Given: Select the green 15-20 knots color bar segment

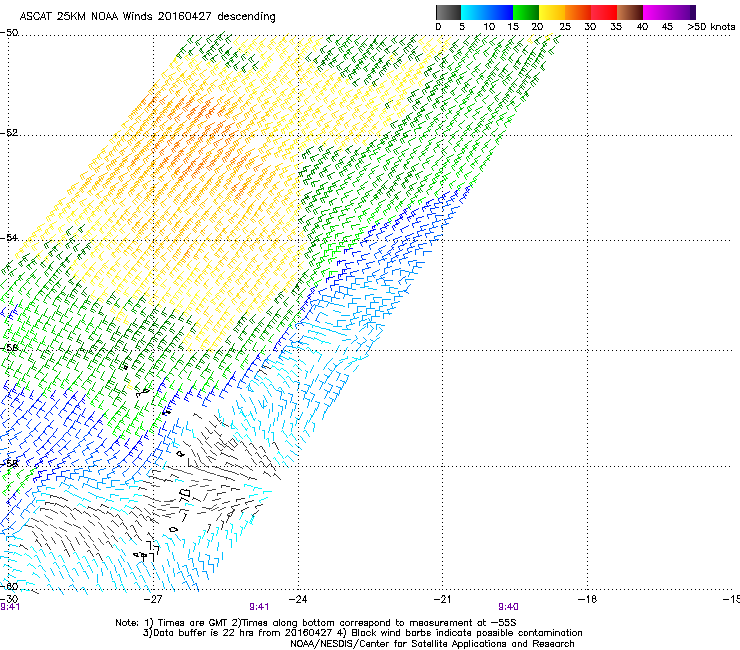Looking at the screenshot, I should pyautogui.click(x=526, y=12).
